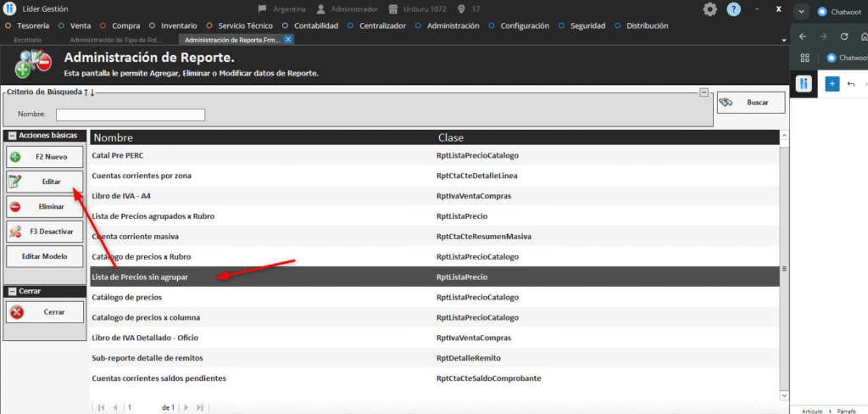This screenshot has height=414, width=868.
Task: Click the blue help question mark icon
Action: (733, 9)
